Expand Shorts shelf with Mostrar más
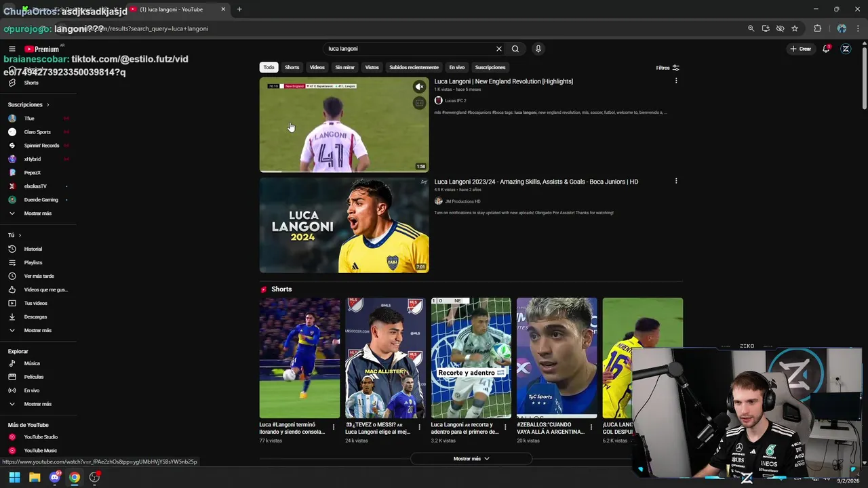The width and height of the screenshot is (868, 488). click(471, 459)
